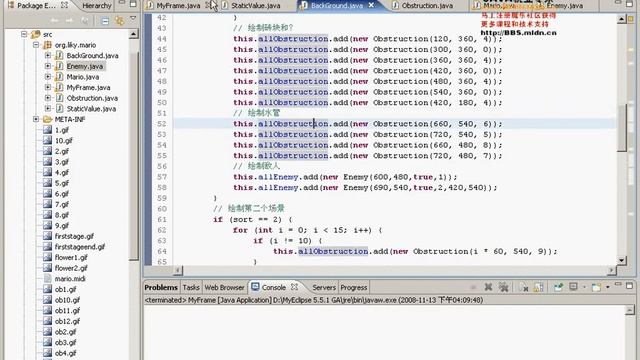
Task: Select file 10.gif in the tree
Action: 64,140
